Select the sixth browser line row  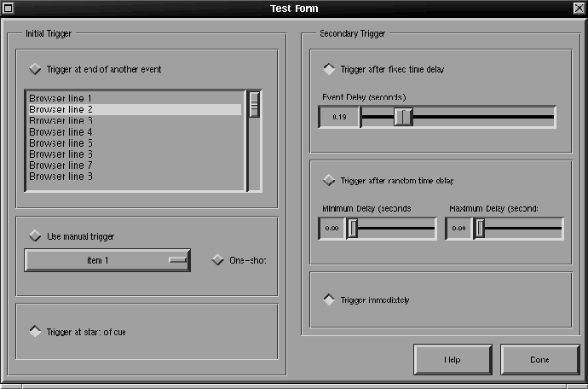pyautogui.click(x=135, y=154)
